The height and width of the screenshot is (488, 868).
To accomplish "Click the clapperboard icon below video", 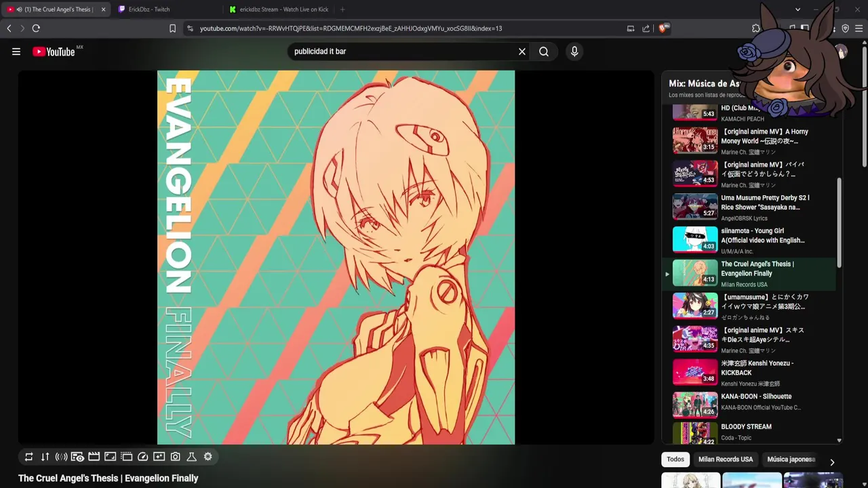I will 94,457.
